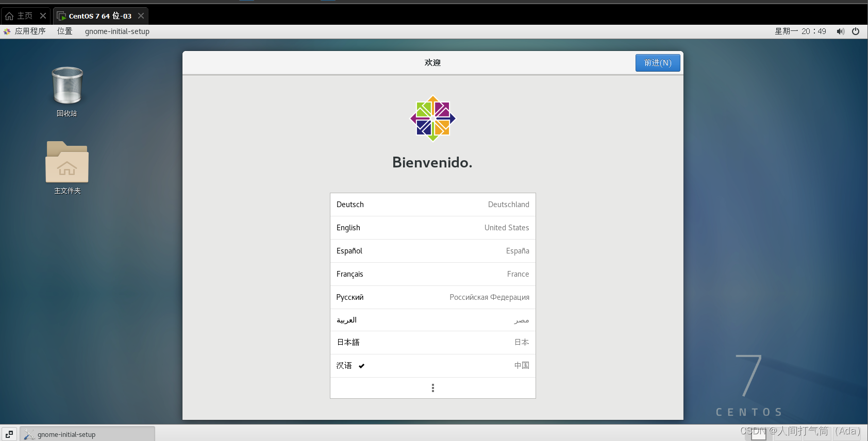Click the gnome-initial-setup taskbar icon
Image resolution: width=868 pixels, height=441 pixels.
click(29, 434)
